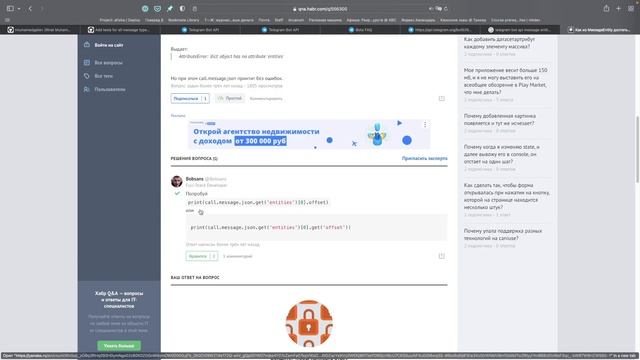Click the 'Все вопросы' list icon
This screenshot has width=640, height=360.
pos(87,62)
